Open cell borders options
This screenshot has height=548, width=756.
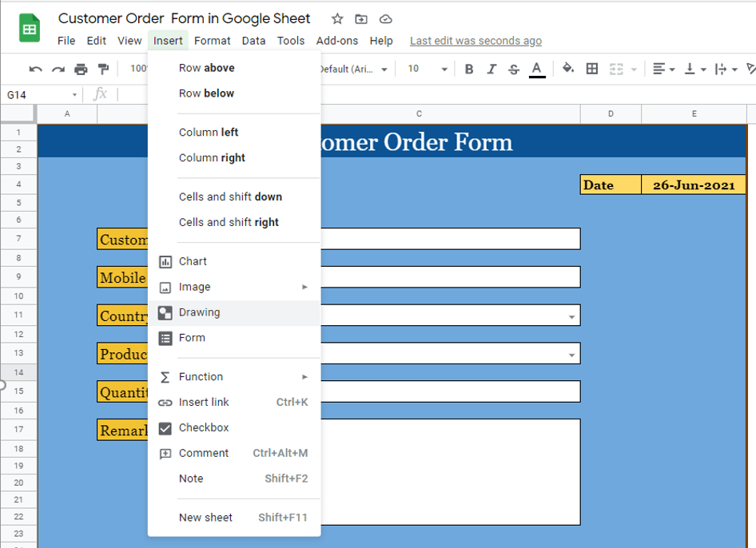coord(592,69)
